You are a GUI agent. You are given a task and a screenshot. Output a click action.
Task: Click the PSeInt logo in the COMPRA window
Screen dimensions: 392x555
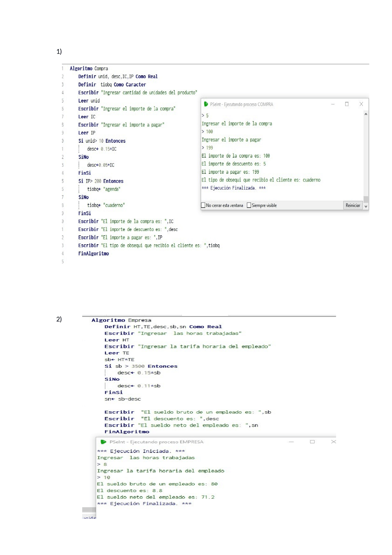pos(206,104)
